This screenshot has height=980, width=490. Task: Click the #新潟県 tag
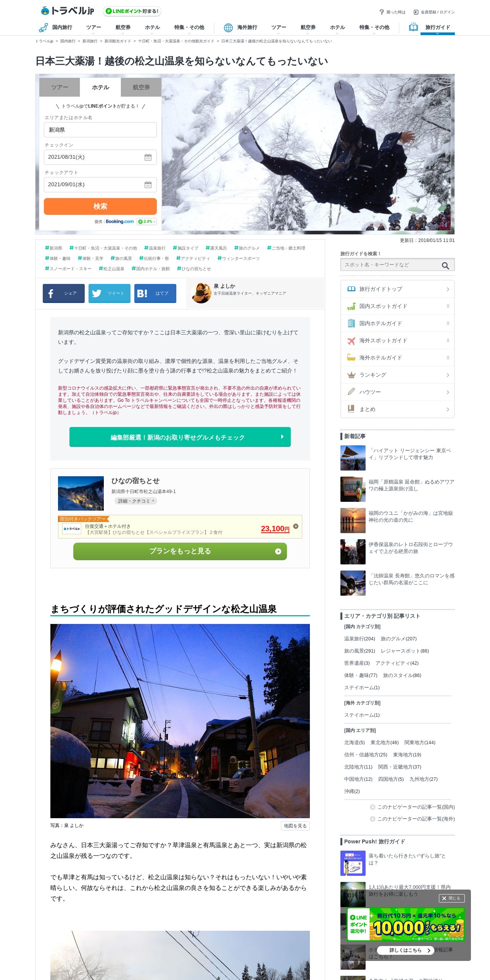pos(53,248)
